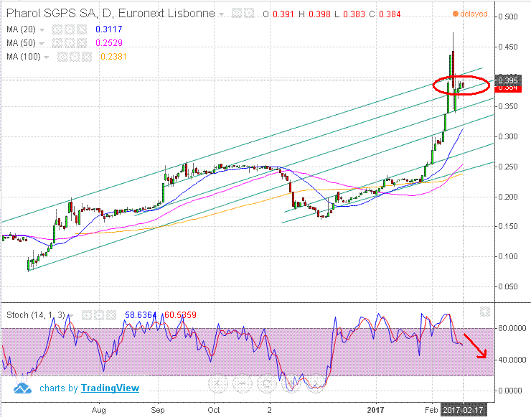Click the blue Stoch value 58.6364

[x=141, y=315]
